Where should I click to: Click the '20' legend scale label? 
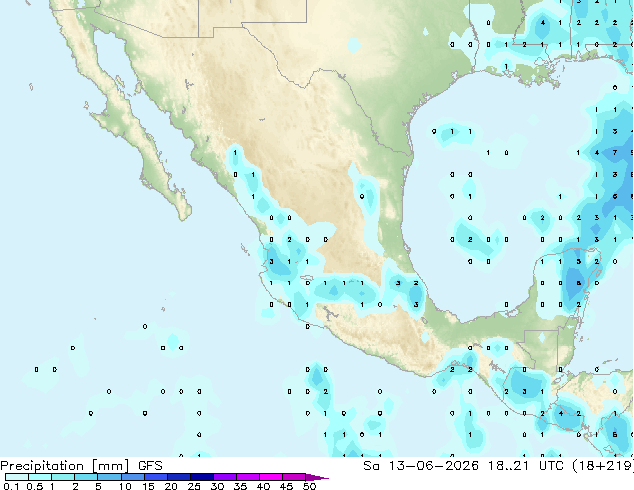coord(171,486)
